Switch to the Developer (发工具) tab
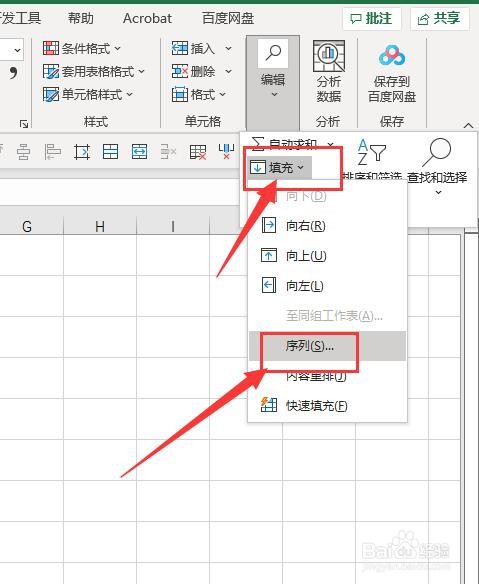The image size is (479, 584). point(20,18)
